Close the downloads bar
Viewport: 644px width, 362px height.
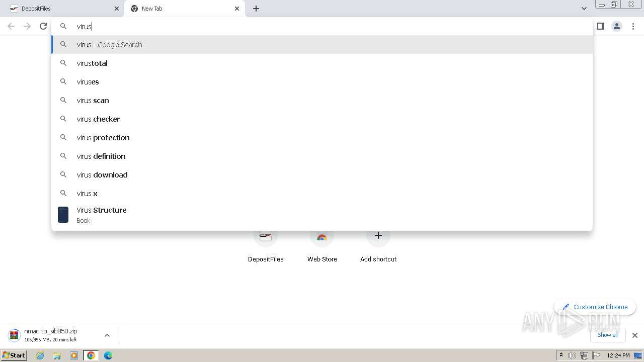(635, 335)
